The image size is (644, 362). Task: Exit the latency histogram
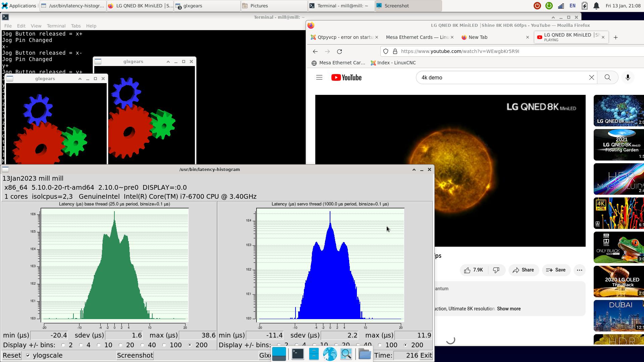(426, 355)
